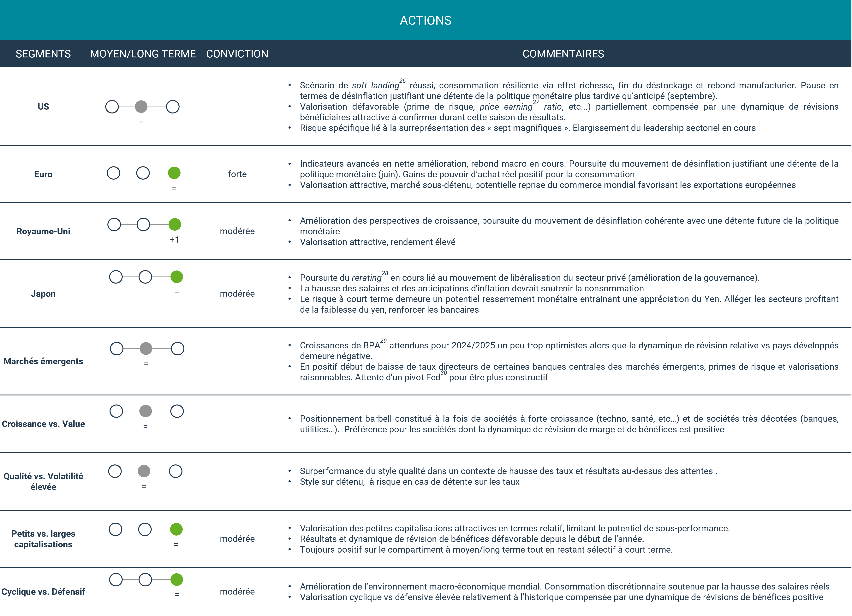Click the empty left circle in Japon row
Viewport: 852px width, 616px height.
pos(116,277)
